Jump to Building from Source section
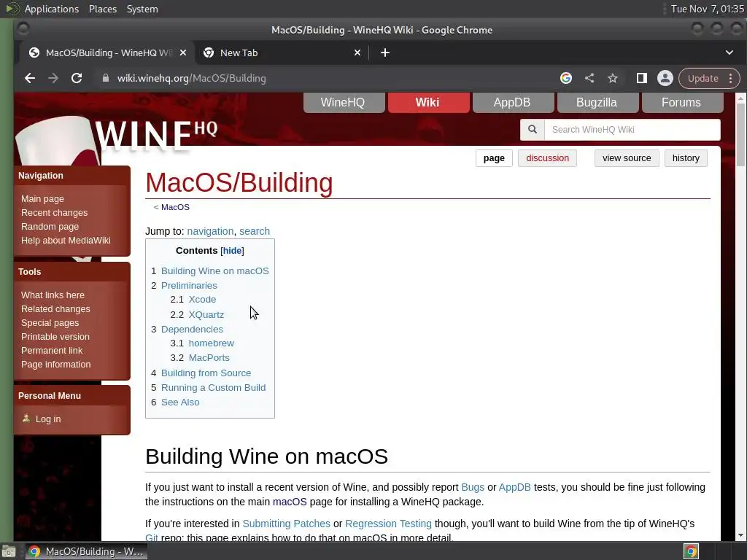 click(x=206, y=373)
